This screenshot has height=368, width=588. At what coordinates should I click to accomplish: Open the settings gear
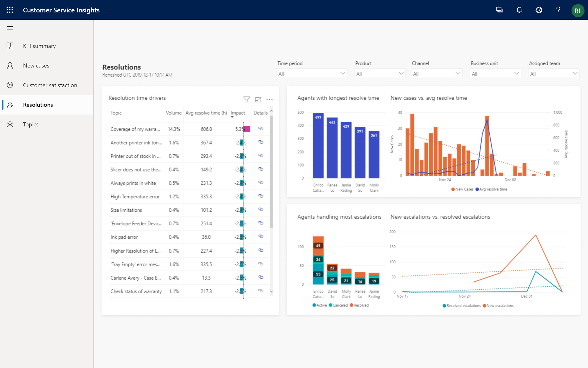point(539,10)
